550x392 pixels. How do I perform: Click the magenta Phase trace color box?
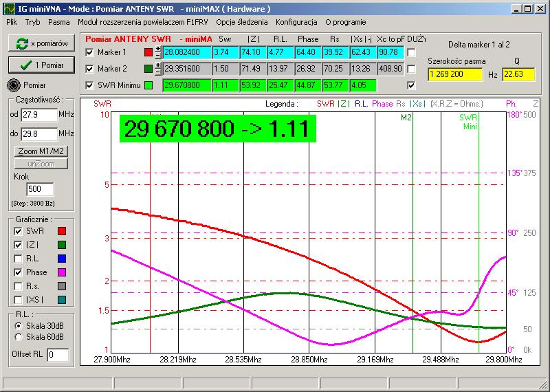[61, 272]
